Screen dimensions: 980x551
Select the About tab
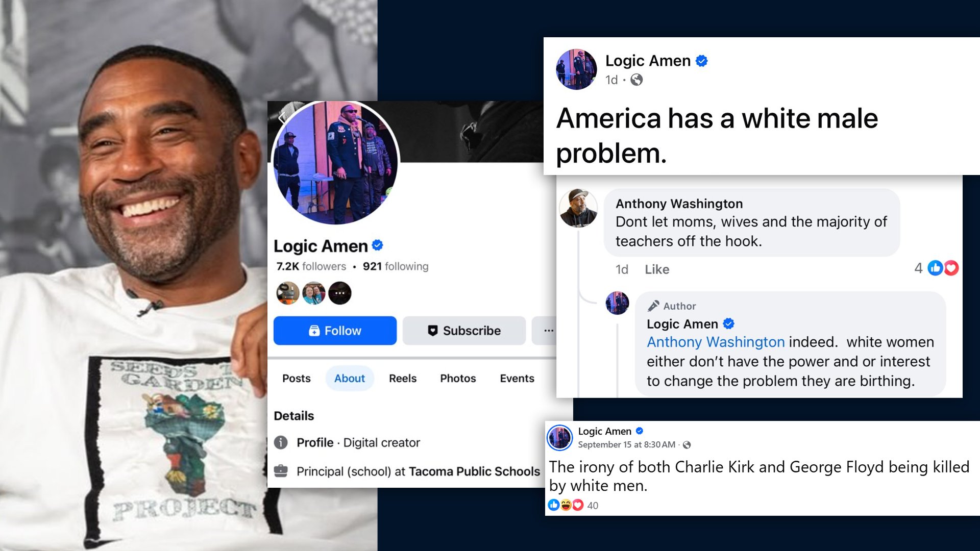(x=350, y=378)
